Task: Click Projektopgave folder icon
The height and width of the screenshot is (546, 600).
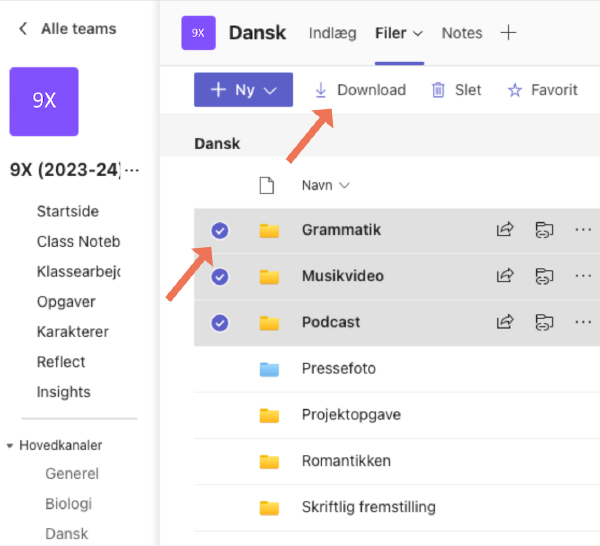Action: coord(269,415)
